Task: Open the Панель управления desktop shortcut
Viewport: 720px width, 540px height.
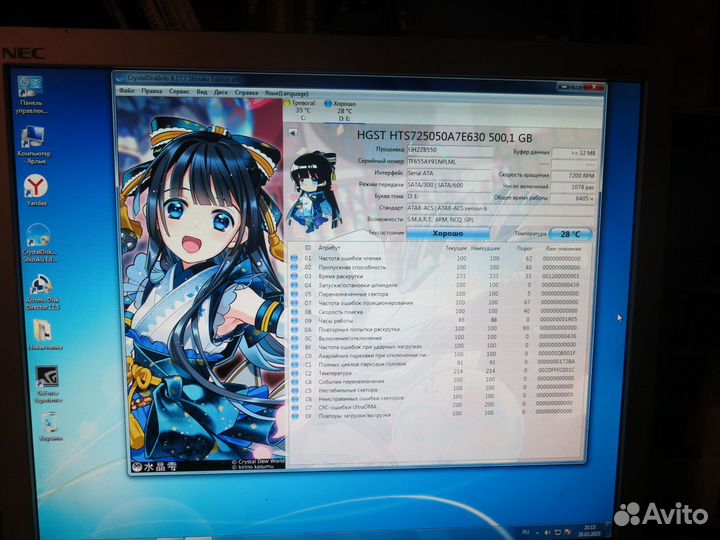Action: pyautogui.click(x=31, y=95)
